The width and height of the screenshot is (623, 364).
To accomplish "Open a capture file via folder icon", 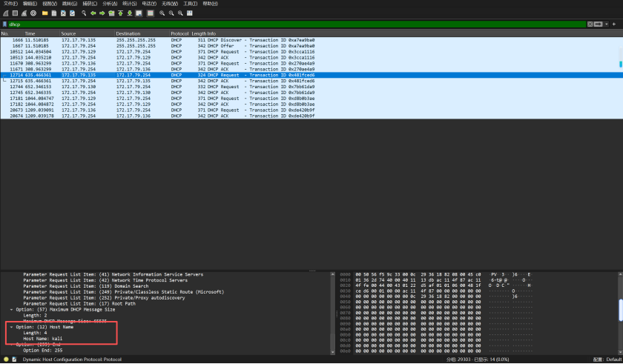I will [x=44, y=13].
